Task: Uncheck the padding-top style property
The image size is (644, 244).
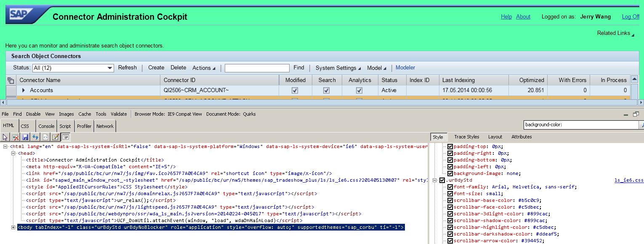Action: pos(450,146)
